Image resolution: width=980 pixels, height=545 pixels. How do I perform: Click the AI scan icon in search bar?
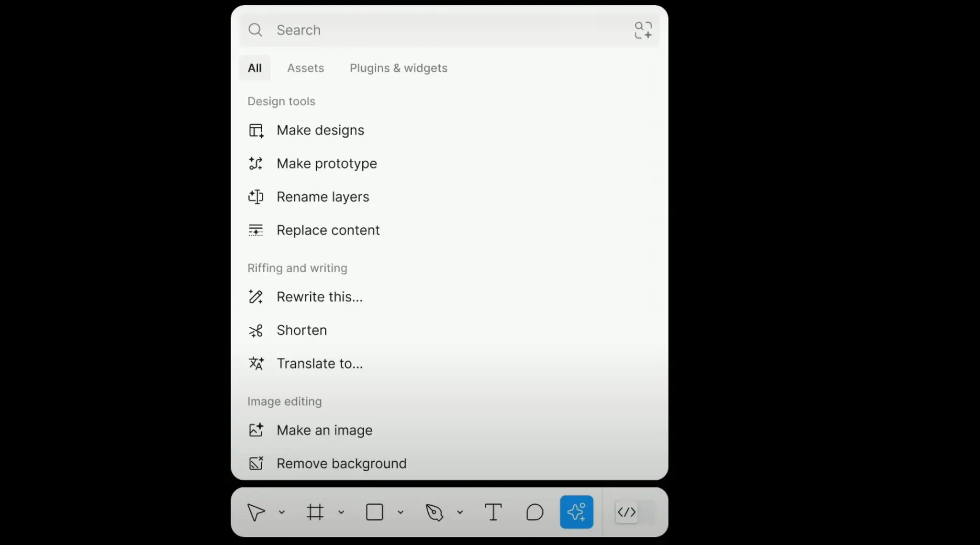coord(643,30)
